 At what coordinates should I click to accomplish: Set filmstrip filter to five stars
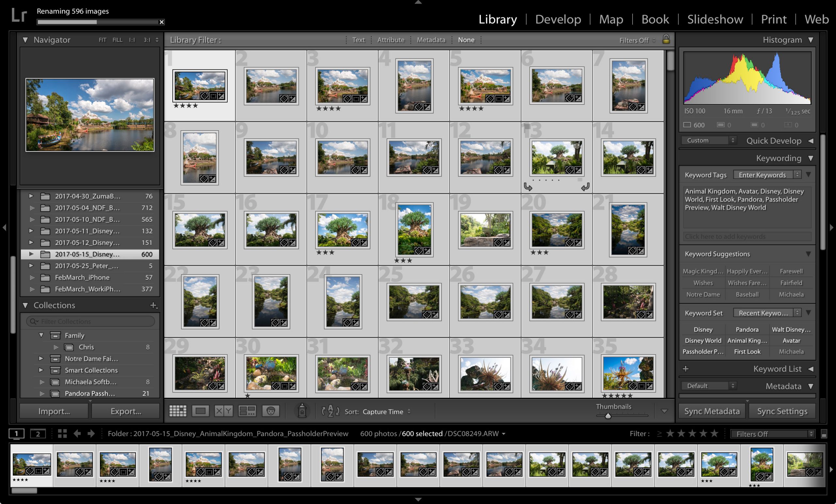pos(715,433)
